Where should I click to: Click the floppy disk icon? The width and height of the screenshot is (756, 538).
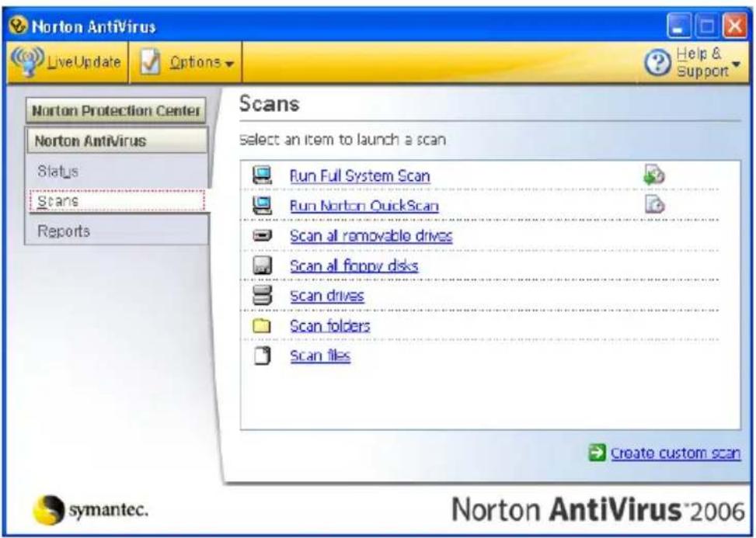tap(263, 266)
